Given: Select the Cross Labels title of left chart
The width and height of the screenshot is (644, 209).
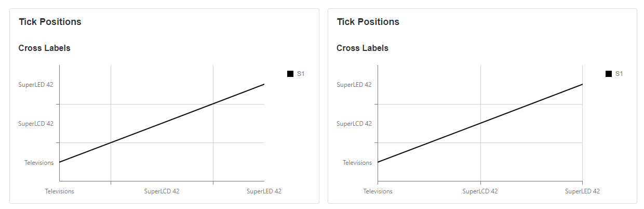Looking at the screenshot, I should pos(44,48).
